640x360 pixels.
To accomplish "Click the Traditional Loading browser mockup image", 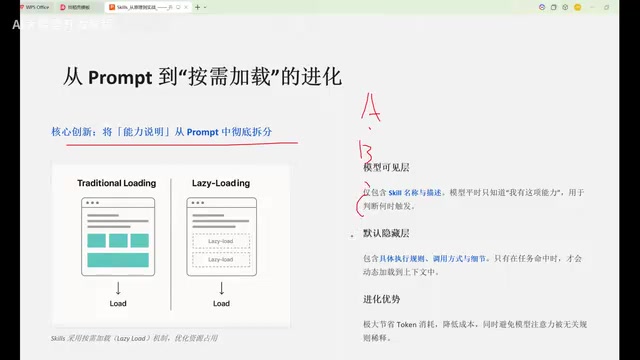I will click(x=118, y=237).
